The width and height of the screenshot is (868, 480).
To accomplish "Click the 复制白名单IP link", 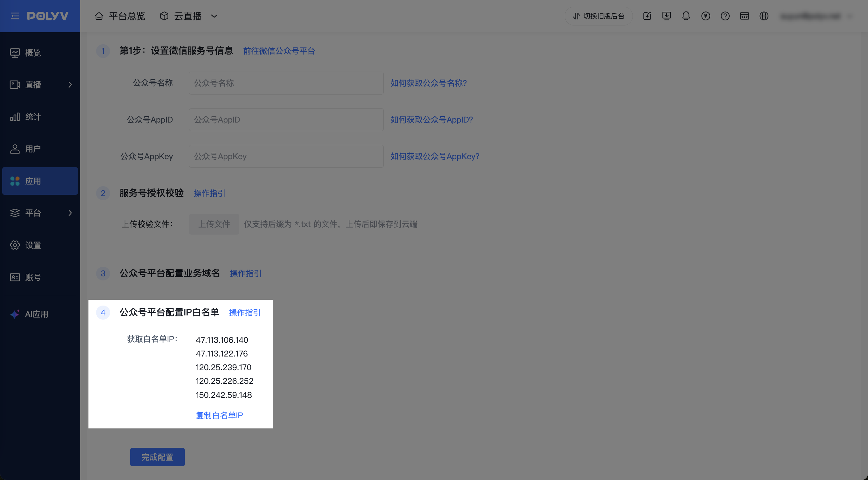I will (x=219, y=415).
